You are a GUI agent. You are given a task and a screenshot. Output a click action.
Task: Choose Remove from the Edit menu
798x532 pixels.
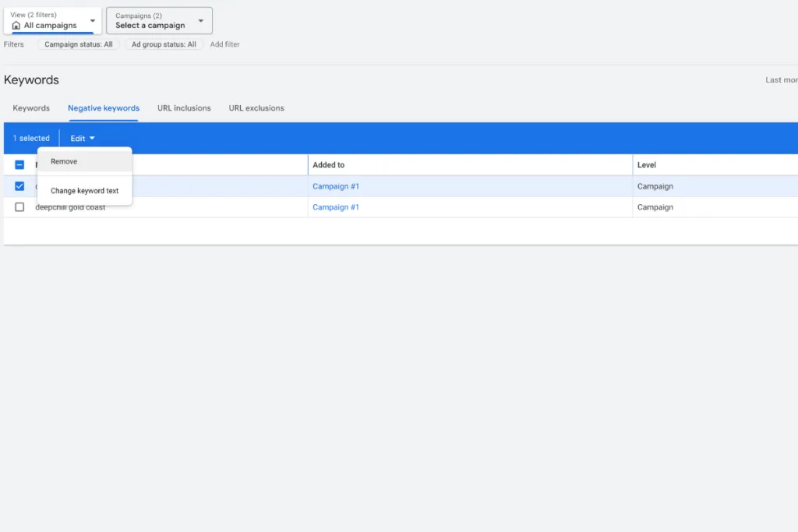click(x=85, y=161)
